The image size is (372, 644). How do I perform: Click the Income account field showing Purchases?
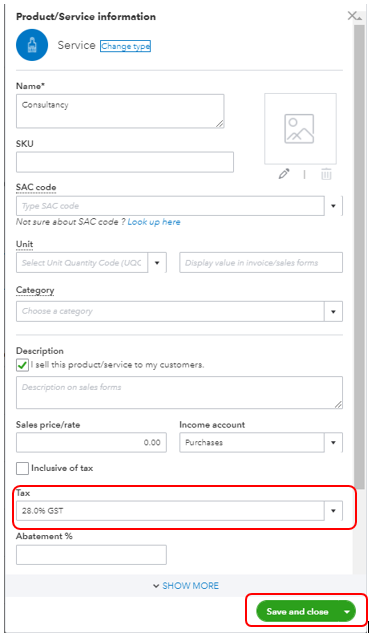click(252, 442)
